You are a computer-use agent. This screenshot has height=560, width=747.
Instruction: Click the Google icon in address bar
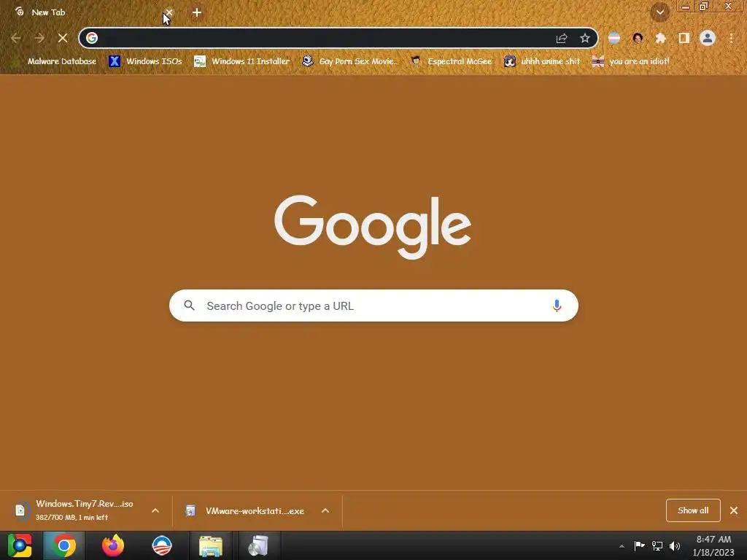(92, 38)
